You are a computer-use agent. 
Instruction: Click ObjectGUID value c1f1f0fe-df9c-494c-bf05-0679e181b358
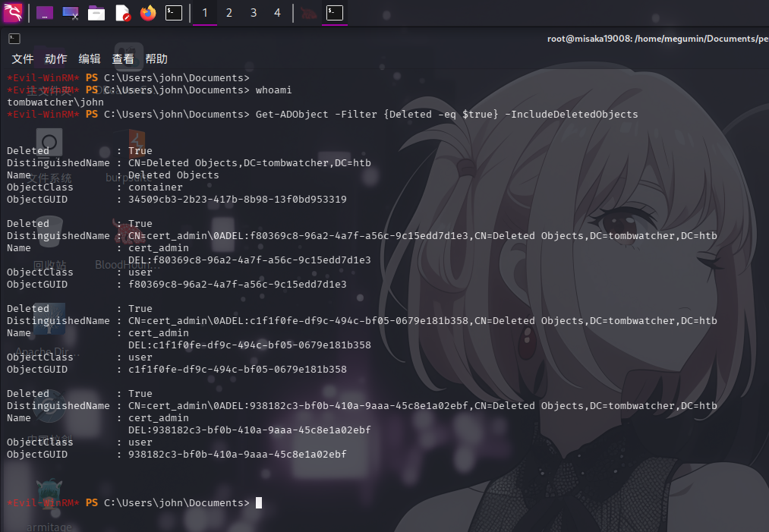tap(238, 370)
